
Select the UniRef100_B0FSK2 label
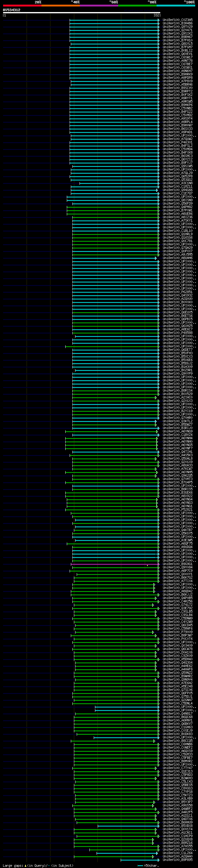coord(178,95)
